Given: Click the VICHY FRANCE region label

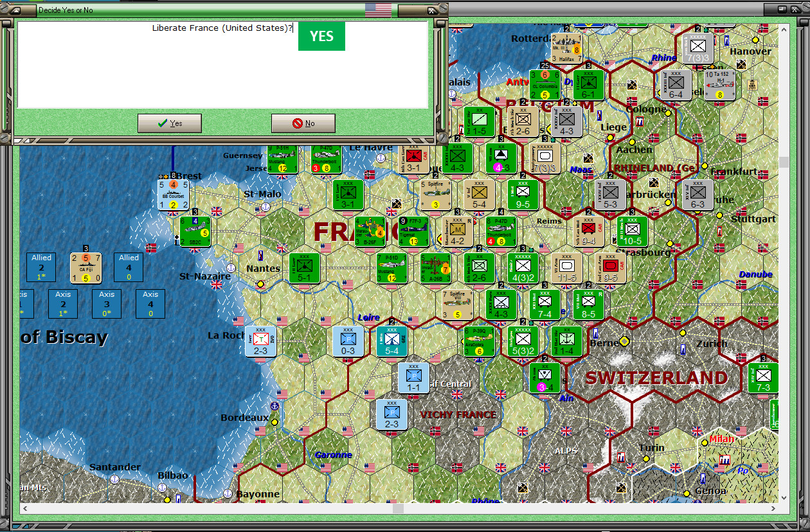Looking at the screenshot, I should pos(458,414).
